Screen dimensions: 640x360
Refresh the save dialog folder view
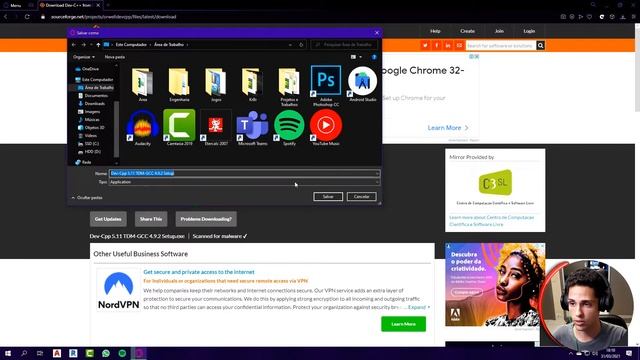coord(301,44)
